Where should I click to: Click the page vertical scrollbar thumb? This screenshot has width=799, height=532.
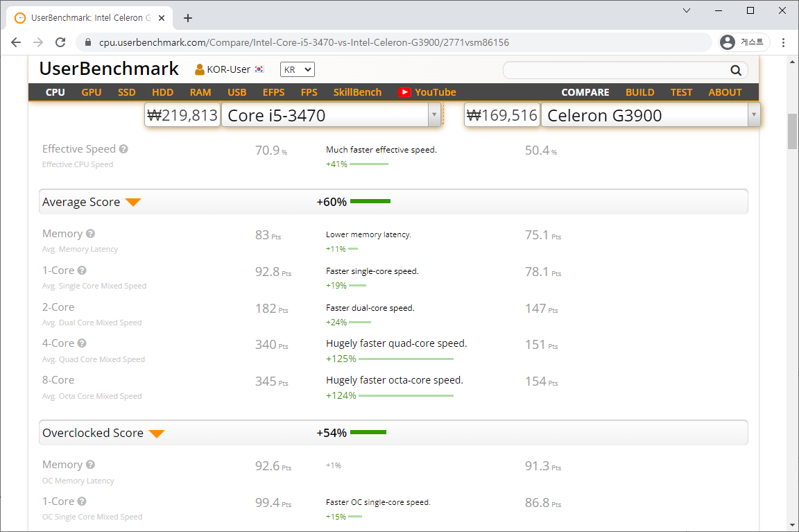792,131
